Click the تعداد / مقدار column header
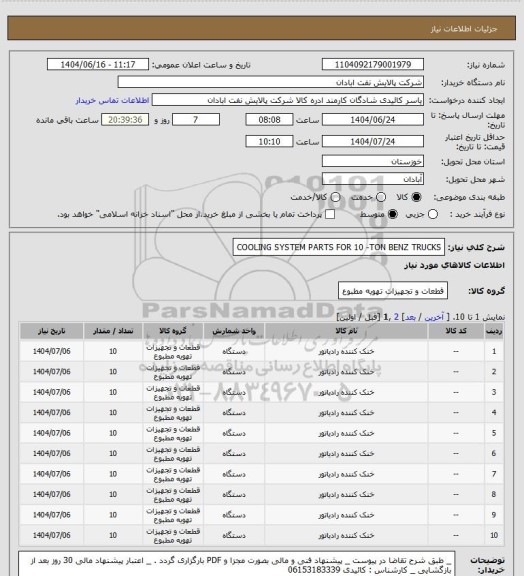Image resolution: width=524 pixels, height=576 pixels. click(x=113, y=331)
